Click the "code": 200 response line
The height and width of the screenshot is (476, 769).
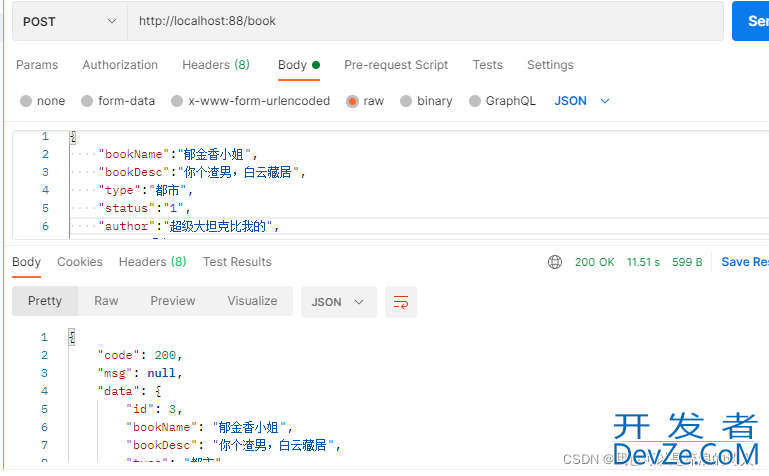click(139, 355)
